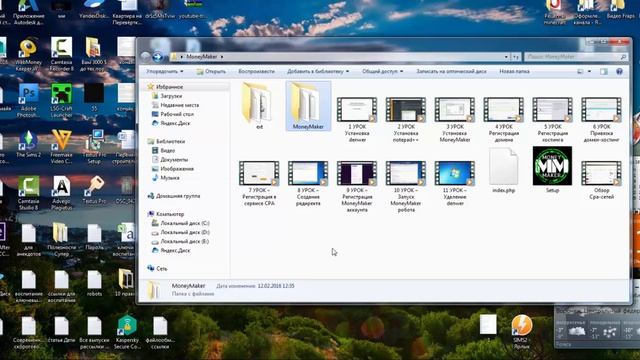Create a folder with Новая папка
This screenshot has width=640, height=360.
click(514, 71)
